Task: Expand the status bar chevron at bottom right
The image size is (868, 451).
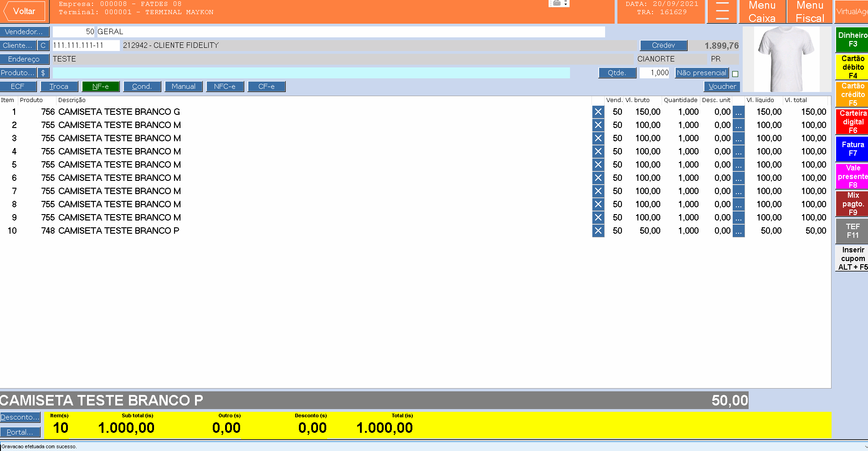Action: (x=866, y=447)
